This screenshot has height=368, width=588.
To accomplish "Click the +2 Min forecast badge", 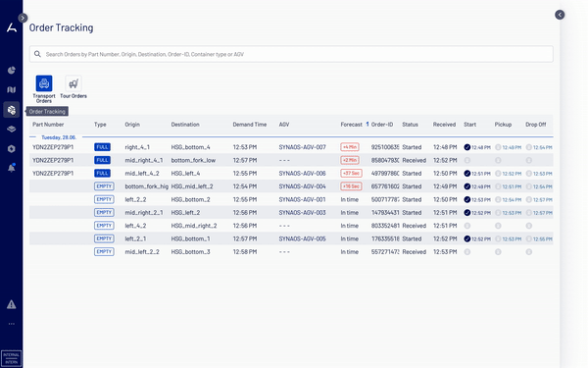I will click(x=350, y=160).
